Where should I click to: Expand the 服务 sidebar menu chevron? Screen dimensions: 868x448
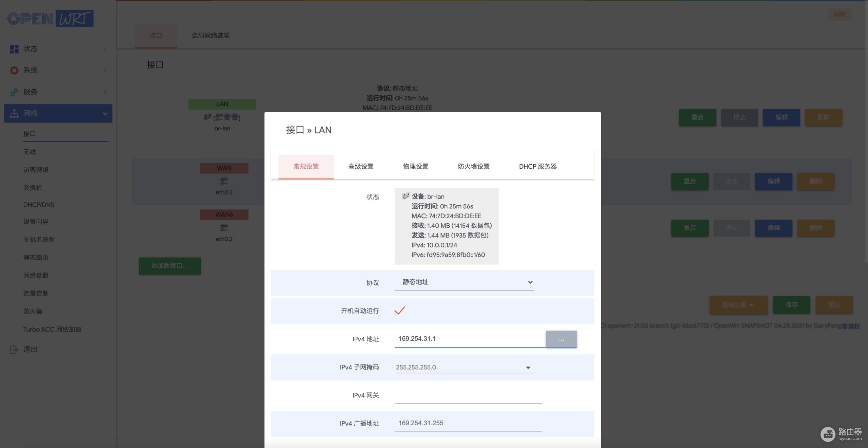105,92
